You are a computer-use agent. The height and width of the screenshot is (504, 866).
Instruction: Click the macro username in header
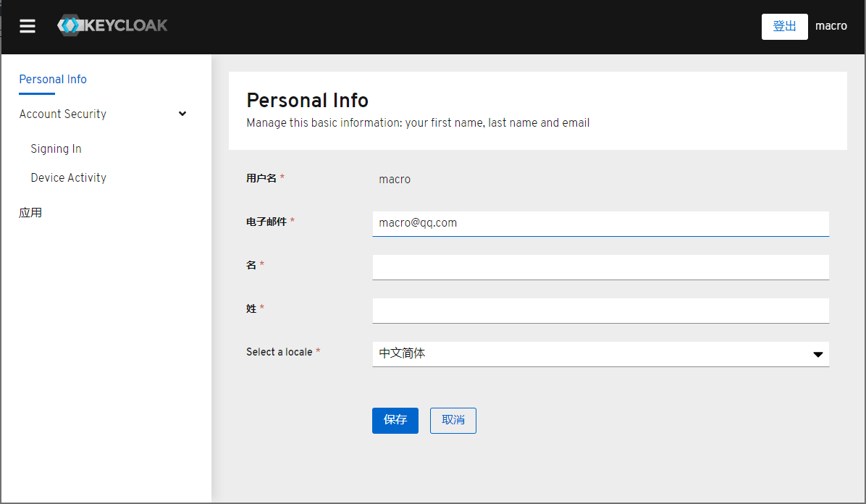click(831, 26)
